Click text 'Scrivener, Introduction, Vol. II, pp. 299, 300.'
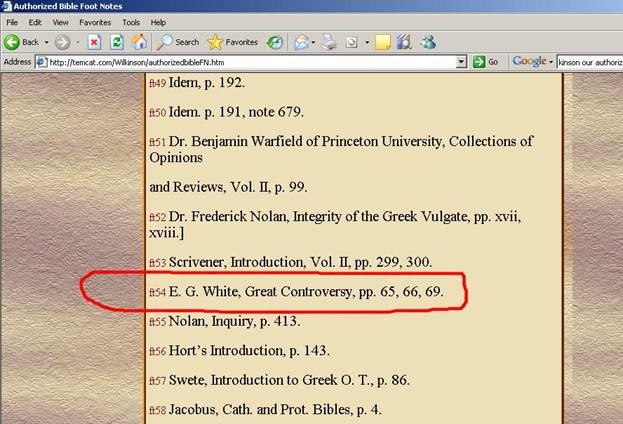 pyautogui.click(x=300, y=262)
